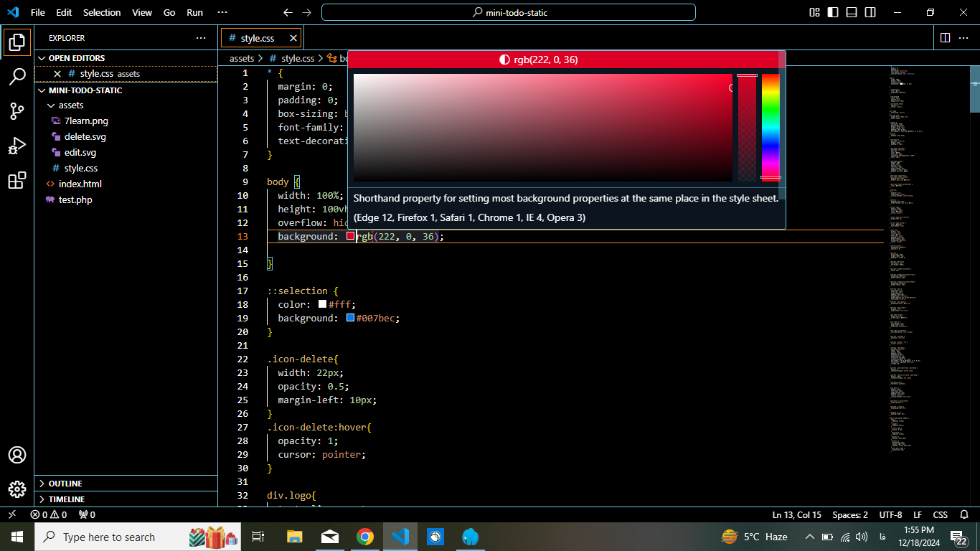Open the Windows Start menu
Image resolution: width=980 pixels, height=551 pixels.
coord(17,537)
